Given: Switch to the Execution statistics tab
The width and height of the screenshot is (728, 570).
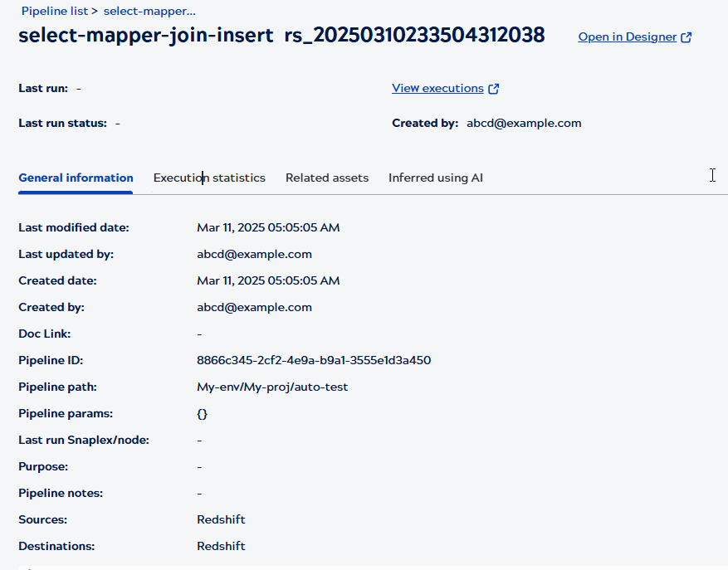Looking at the screenshot, I should (x=209, y=178).
